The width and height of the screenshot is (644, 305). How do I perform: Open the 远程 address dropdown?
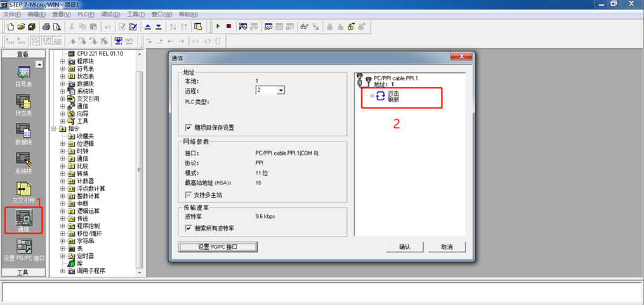click(281, 90)
